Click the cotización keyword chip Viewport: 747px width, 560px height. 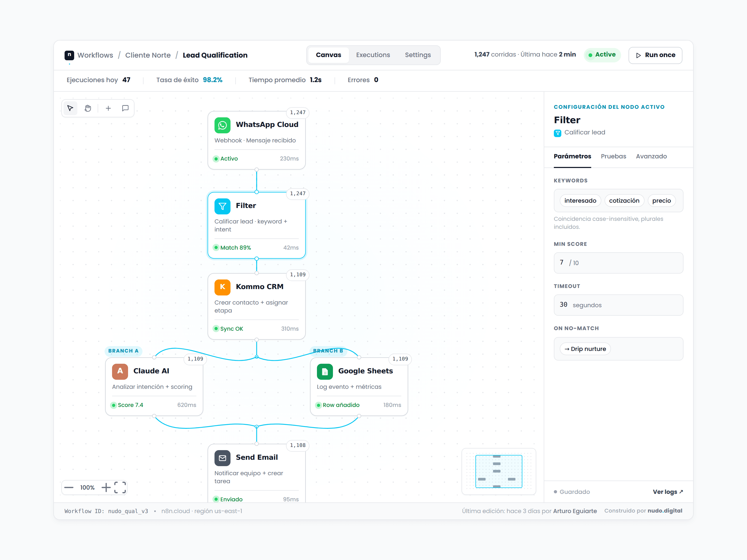tap(624, 201)
